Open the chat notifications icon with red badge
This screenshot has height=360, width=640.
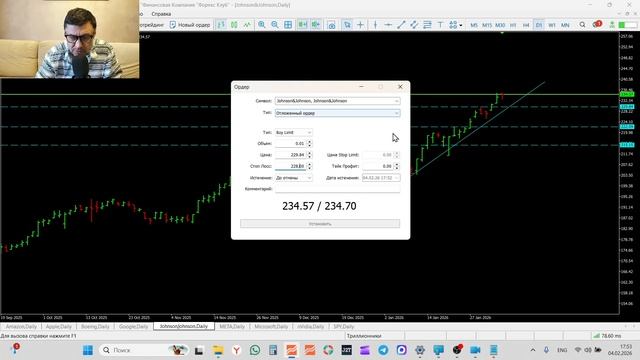coord(597,24)
